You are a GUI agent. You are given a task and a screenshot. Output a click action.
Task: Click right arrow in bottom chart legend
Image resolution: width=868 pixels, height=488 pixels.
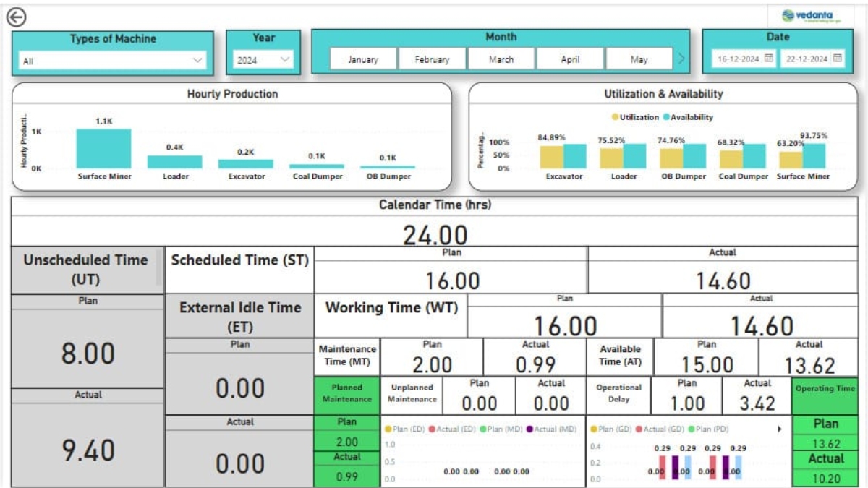click(x=780, y=429)
